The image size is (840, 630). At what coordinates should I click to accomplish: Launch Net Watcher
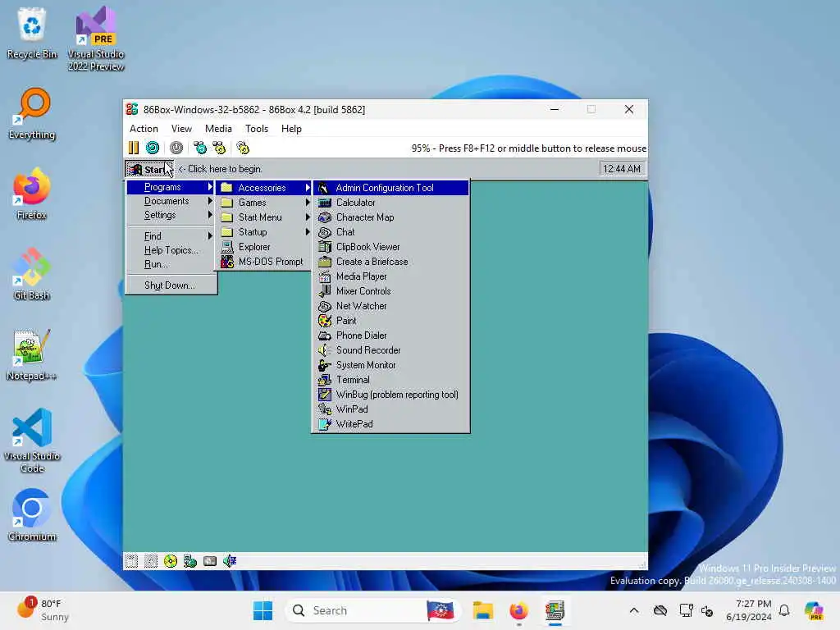coord(391,306)
